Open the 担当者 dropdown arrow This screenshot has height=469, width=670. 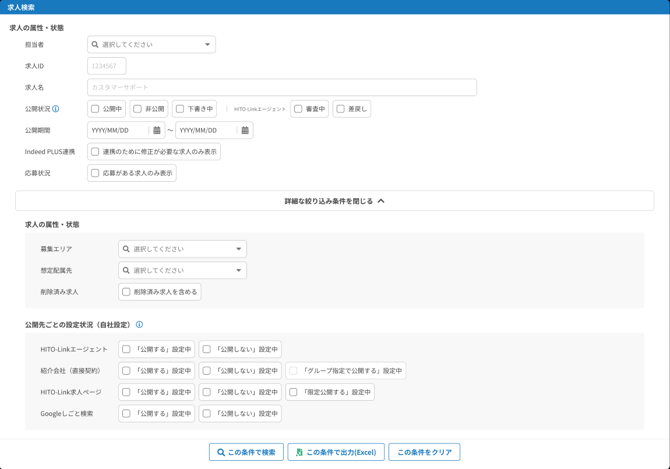(x=208, y=44)
